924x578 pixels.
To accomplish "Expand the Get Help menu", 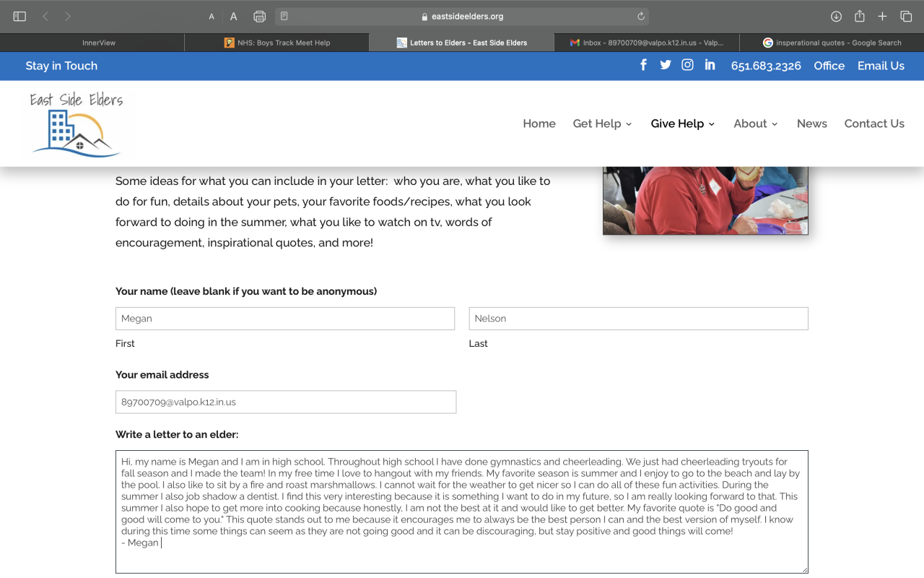I will pos(602,124).
